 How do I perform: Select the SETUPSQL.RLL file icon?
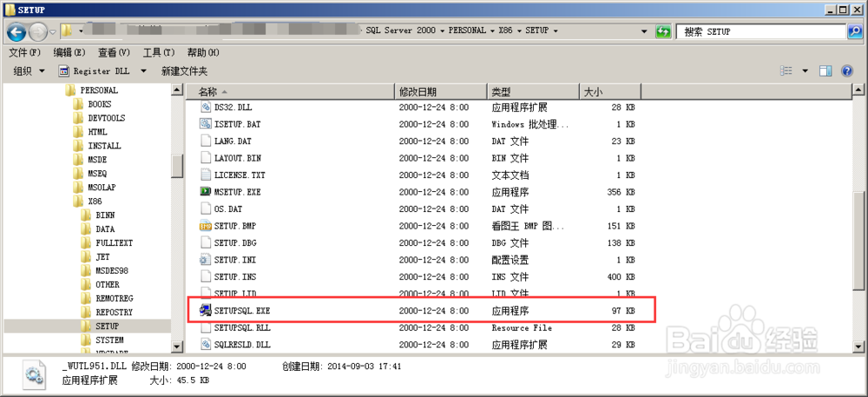[206, 328]
